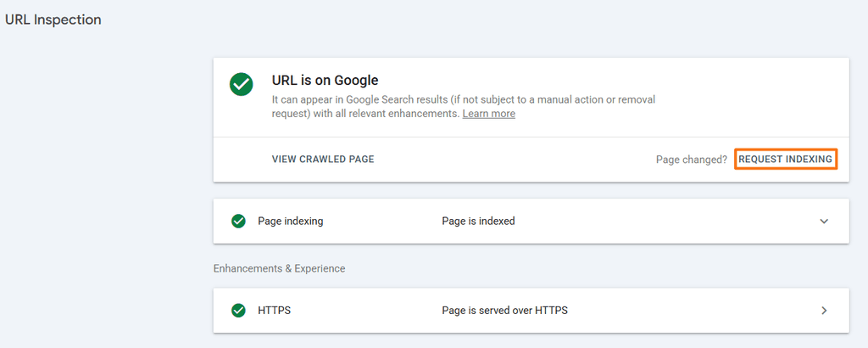Screen dimensions: 868x348
Task: Click the "HTTPS" row label
Action: pos(274,311)
